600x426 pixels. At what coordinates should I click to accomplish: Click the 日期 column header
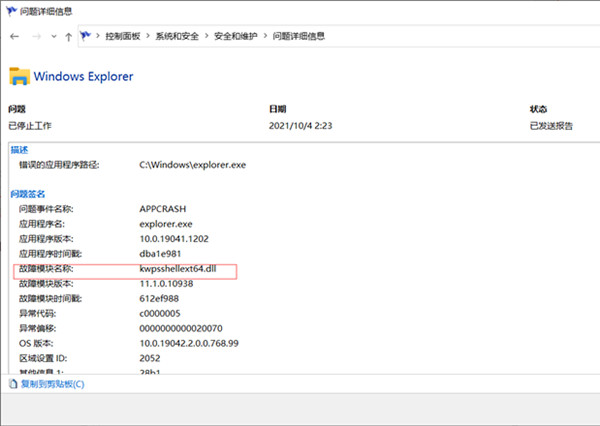pyautogui.click(x=277, y=109)
